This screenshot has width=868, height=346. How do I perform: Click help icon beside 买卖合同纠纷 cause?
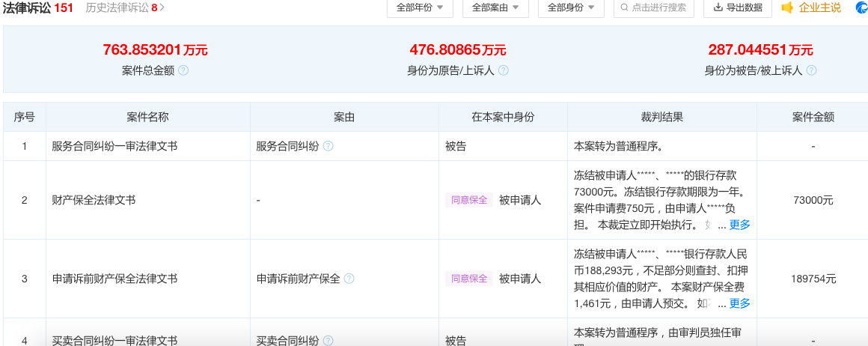[x=328, y=341]
